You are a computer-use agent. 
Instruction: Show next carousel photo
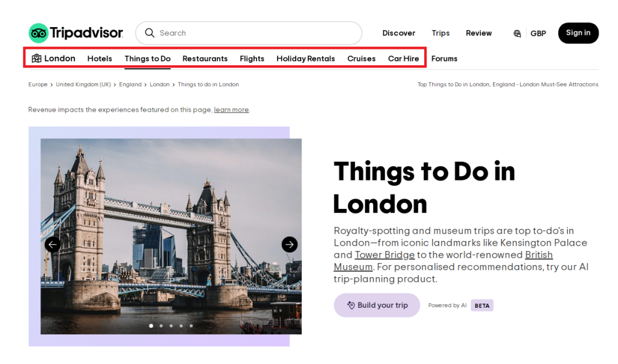pos(289,244)
